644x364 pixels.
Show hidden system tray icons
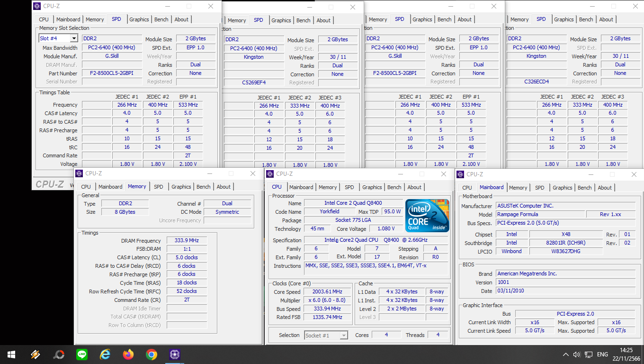[x=565, y=355]
